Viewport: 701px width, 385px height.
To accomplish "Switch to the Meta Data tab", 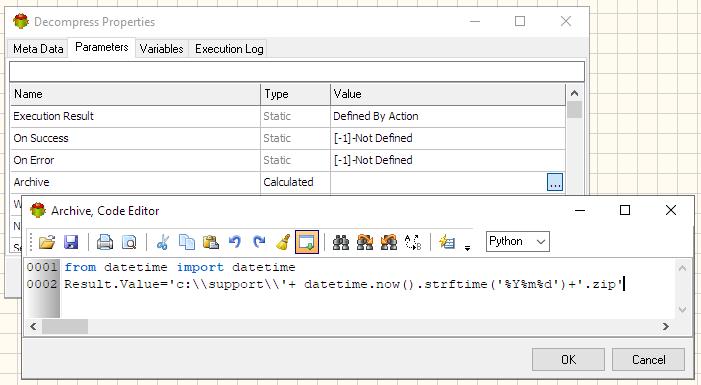I will (x=38, y=49).
